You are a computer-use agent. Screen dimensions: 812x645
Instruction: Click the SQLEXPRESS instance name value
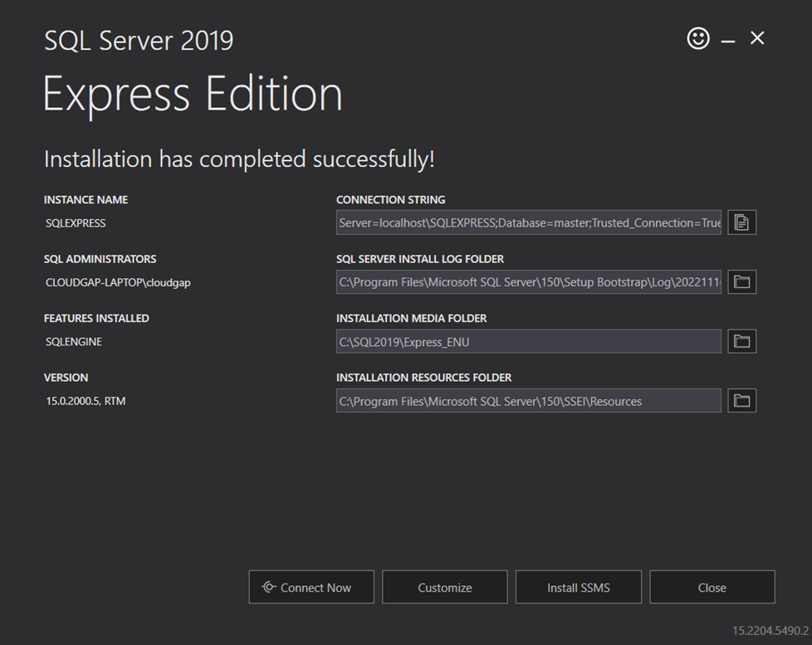[76, 223]
